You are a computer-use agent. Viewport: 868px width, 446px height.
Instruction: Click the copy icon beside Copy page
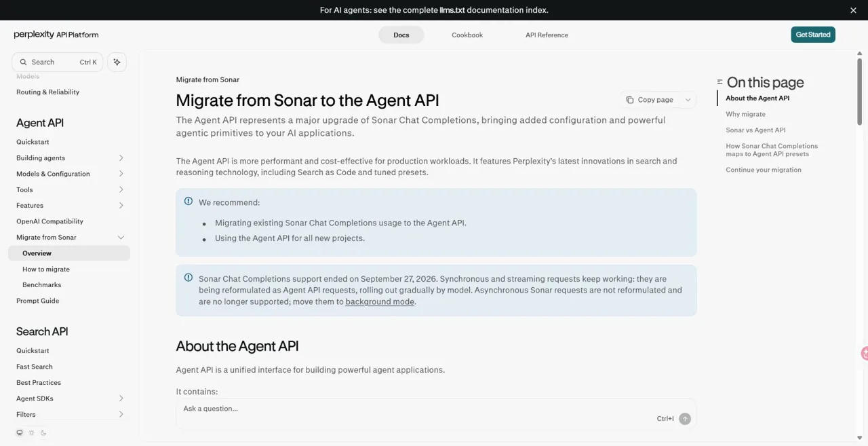click(x=629, y=100)
